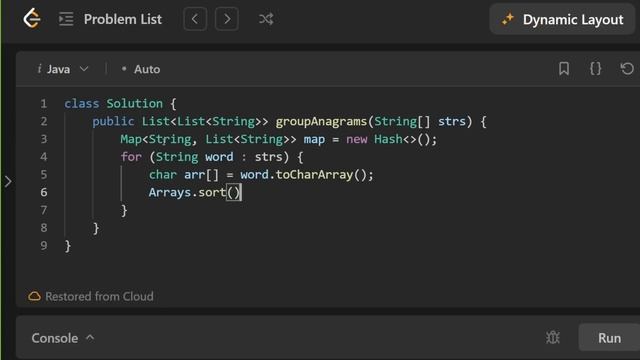Click the Restored from Cloud status
Viewport: 640px width, 360px height.
99,296
